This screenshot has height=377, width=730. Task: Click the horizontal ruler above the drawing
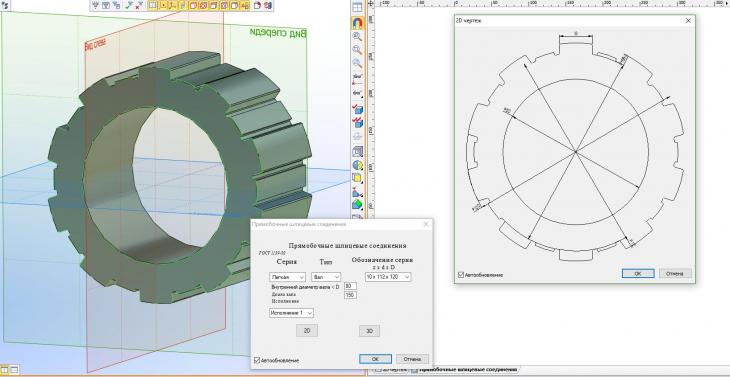(x=552, y=3)
